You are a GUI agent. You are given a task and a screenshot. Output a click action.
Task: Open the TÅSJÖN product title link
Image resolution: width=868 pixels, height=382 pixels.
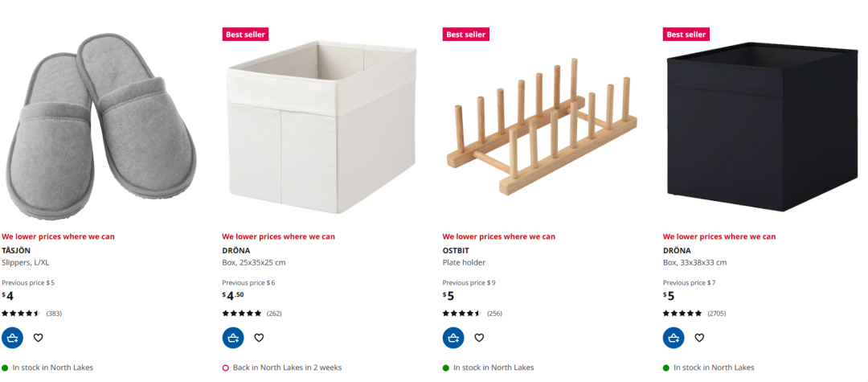(x=16, y=250)
